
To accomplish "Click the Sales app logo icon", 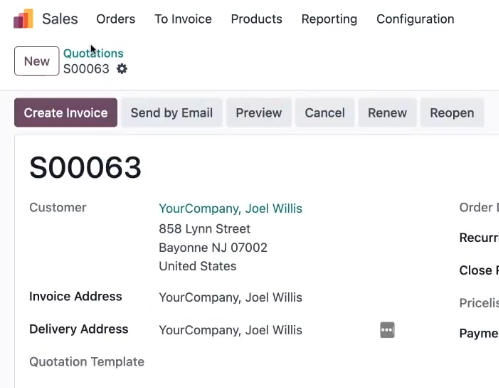I will [23, 19].
